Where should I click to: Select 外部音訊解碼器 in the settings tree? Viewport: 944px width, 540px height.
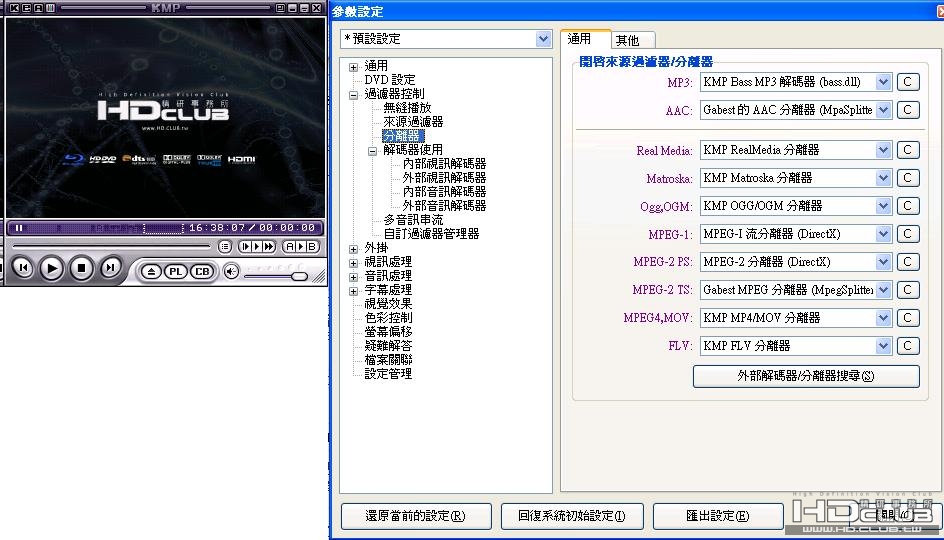coord(444,205)
